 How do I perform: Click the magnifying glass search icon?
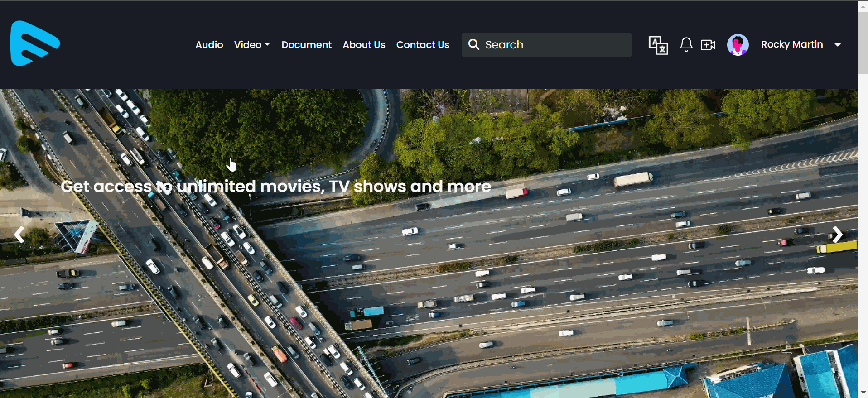[473, 44]
